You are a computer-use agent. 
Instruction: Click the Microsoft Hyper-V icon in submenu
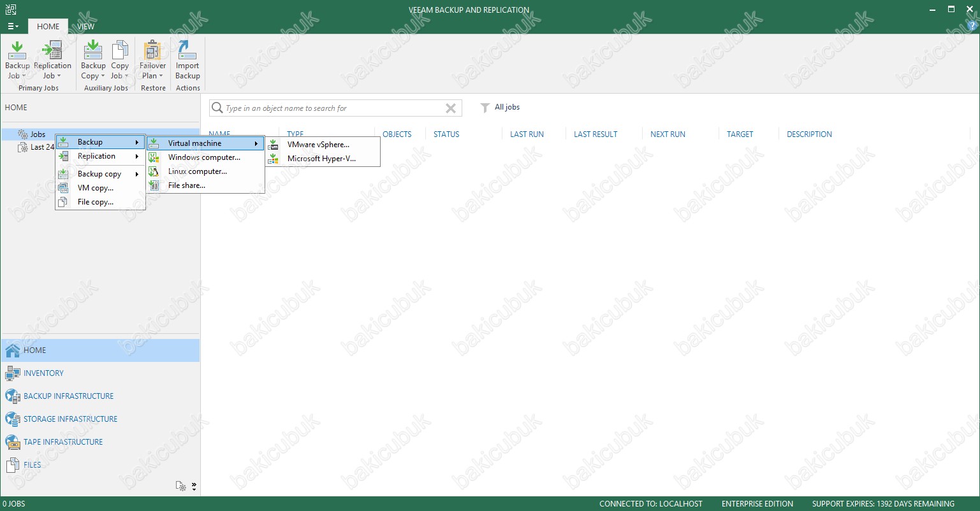tap(274, 159)
